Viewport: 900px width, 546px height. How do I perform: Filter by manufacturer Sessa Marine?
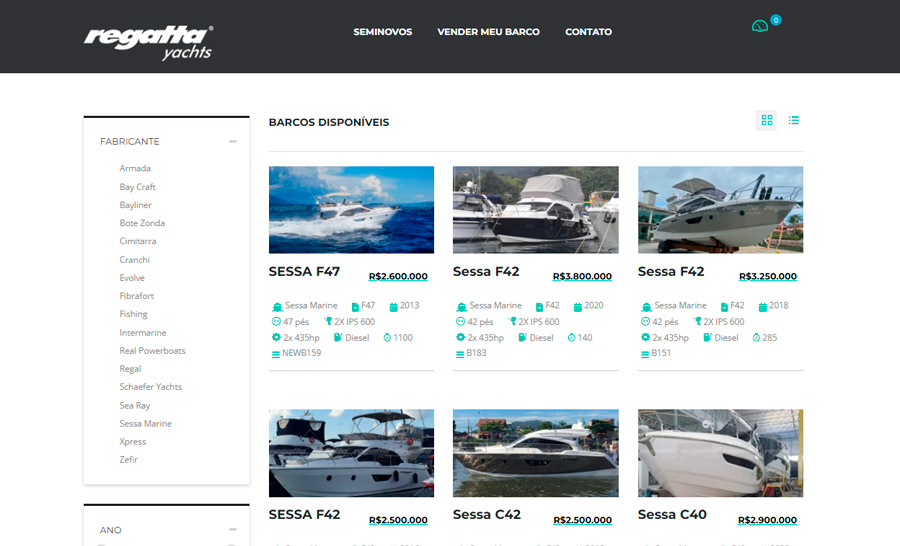click(x=145, y=424)
